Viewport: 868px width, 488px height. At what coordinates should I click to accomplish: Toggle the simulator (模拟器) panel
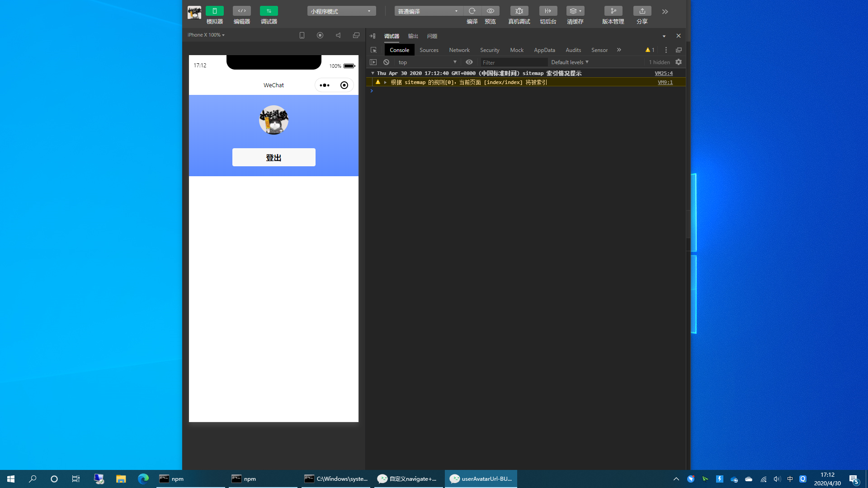pyautogui.click(x=214, y=11)
